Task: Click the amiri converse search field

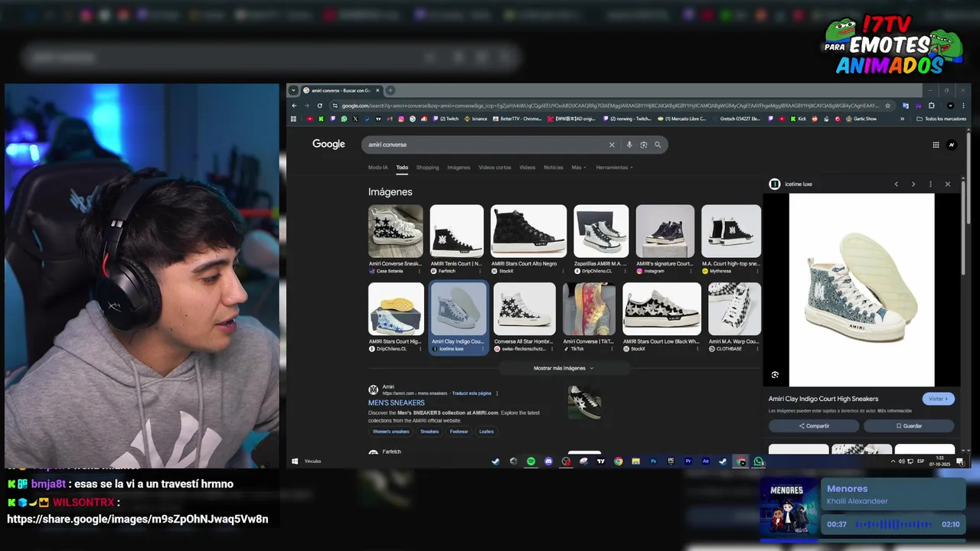Action: [486, 145]
